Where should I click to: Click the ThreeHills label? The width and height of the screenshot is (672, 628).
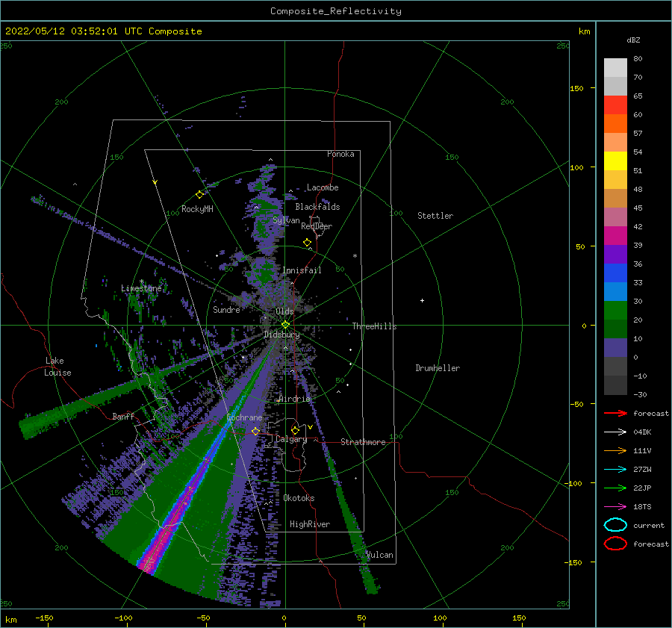click(x=375, y=326)
